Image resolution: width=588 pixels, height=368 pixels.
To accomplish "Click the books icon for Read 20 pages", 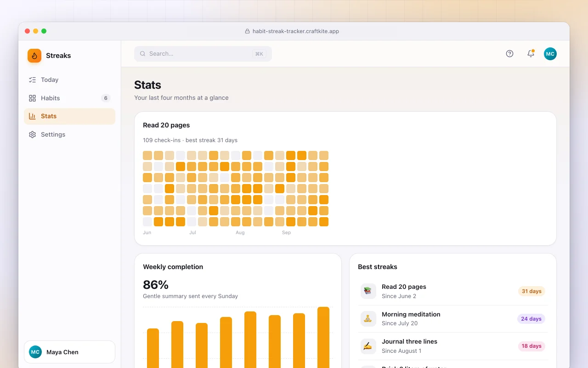I will pyautogui.click(x=368, y=291).
